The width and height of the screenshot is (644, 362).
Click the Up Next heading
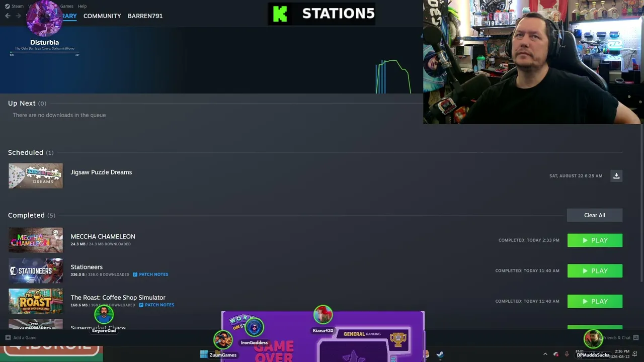(x=22, y=103)
